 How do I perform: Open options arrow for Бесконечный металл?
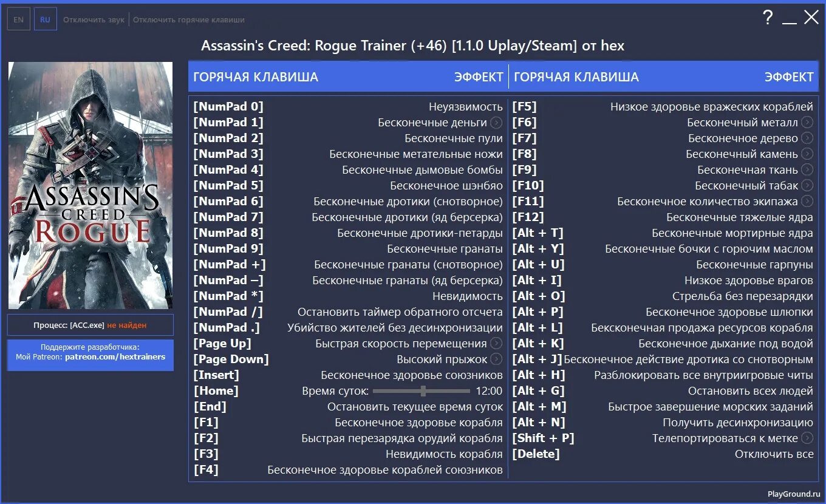point(807,123)
